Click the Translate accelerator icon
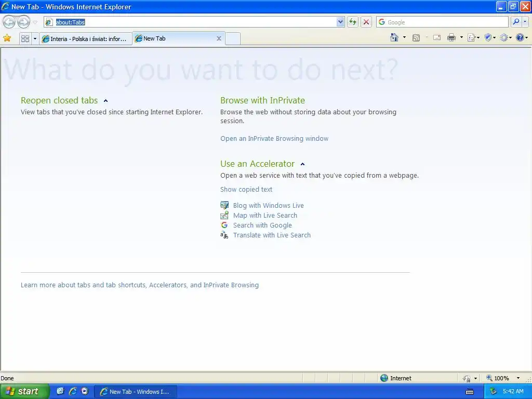The width and height of the screenshot is (532, 399). (x=224, y=235)
